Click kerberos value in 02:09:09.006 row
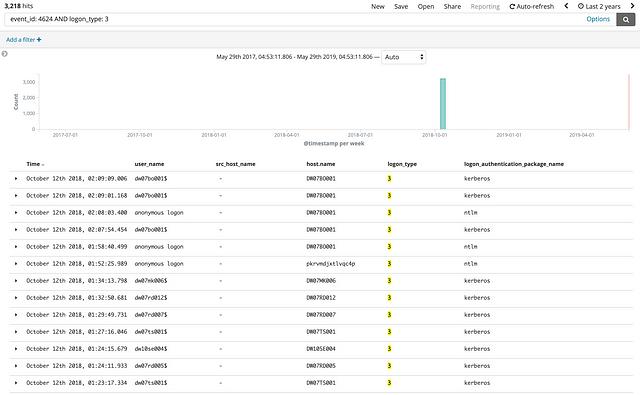Viewport: 640px width, 395px height. 477,179
